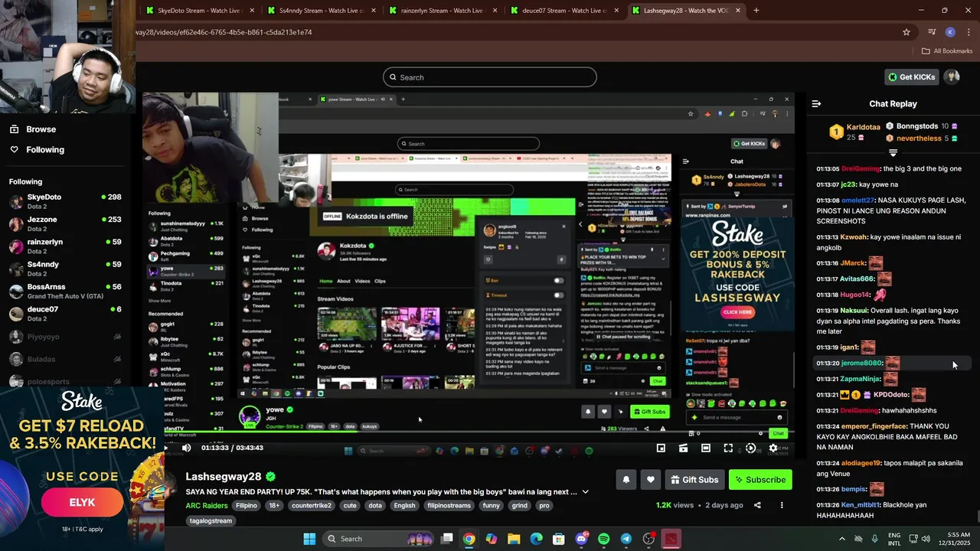Viewport: 980px width, 551px height.
Task: Click the Karldotaa leaderboard name
Action: coord(863,127)
